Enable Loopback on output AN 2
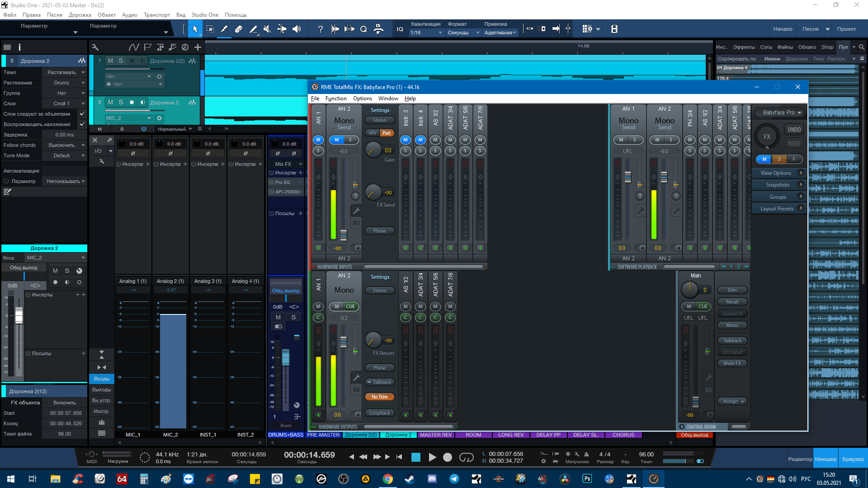Viewport: 868px width, 488px height. click(x=380, y=413)
